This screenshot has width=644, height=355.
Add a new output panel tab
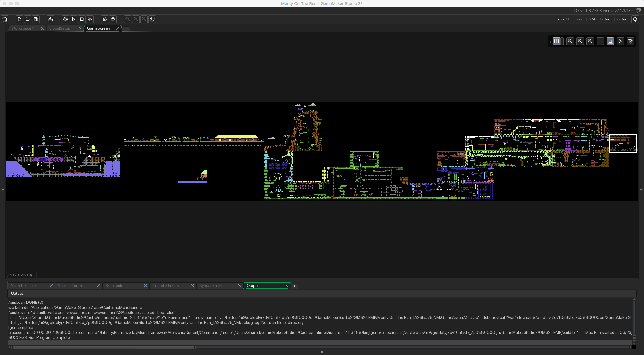294,286
